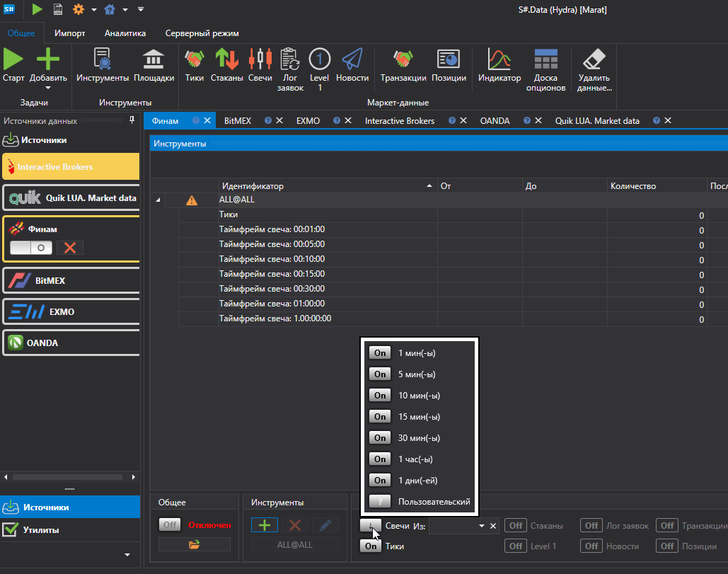This screenshot has height=574, width=728.
Task: Click the Из: input field
Action: (453, 526)
